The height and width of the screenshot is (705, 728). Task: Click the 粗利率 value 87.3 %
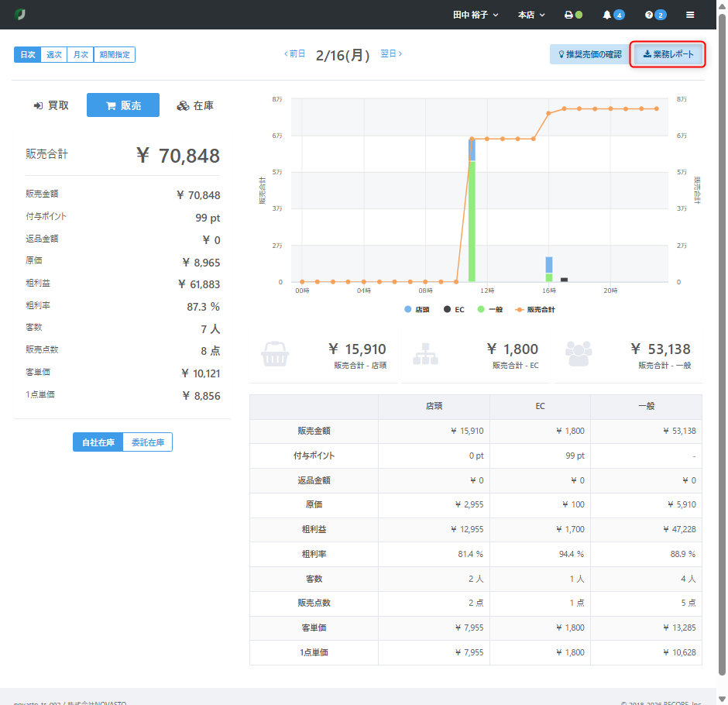coord(204,307)
